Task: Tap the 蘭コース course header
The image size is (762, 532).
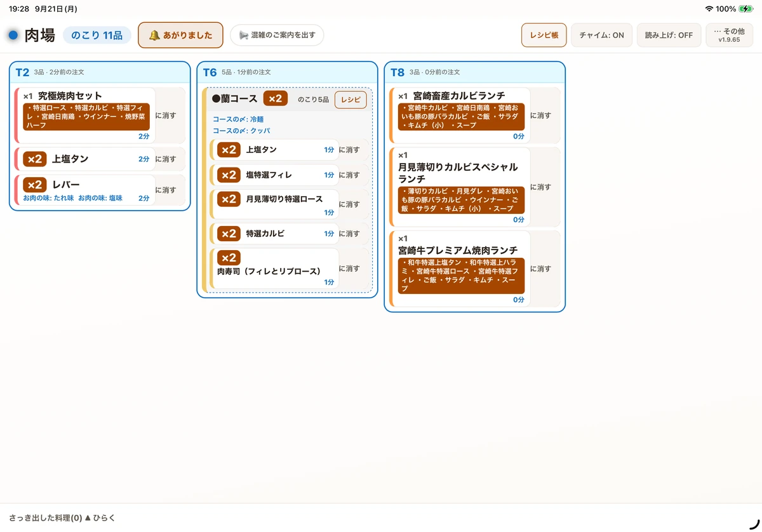Action: coord(287,99)
